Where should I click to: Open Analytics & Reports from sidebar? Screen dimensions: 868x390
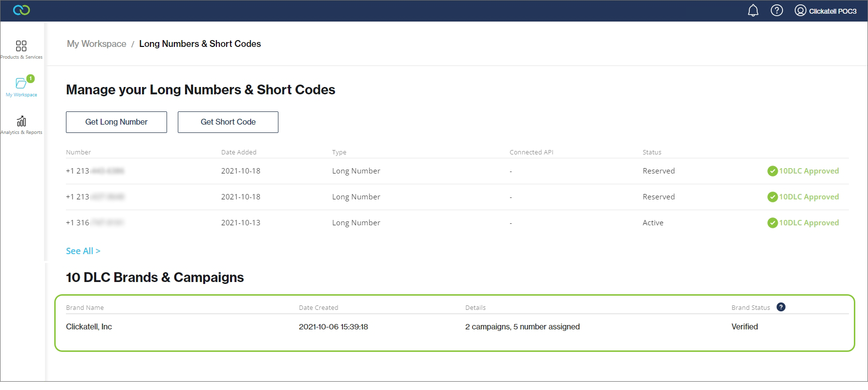tap(21, 125)
